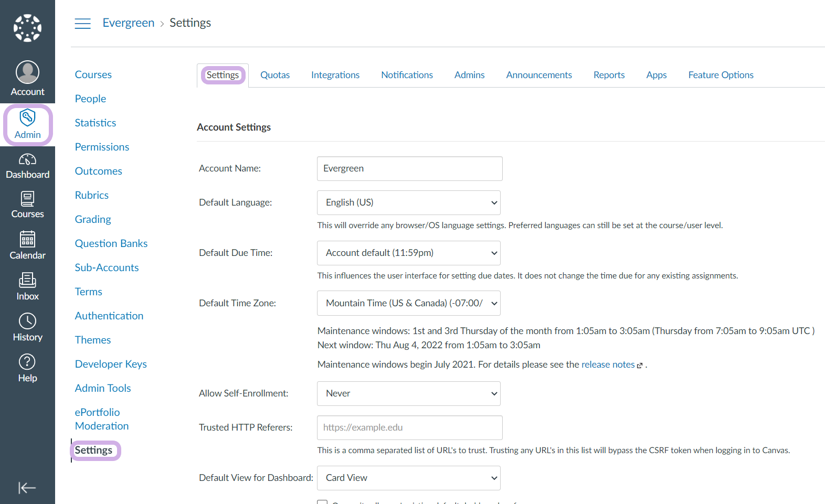Switch to the Integrations tab
The image size is (825, 504).
click(x=335, y=75)
